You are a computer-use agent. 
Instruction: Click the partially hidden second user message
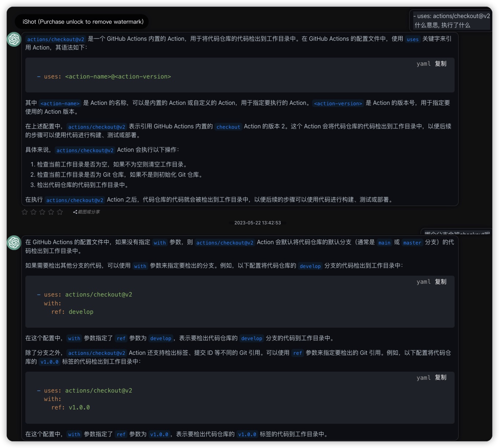pos(456,233)
